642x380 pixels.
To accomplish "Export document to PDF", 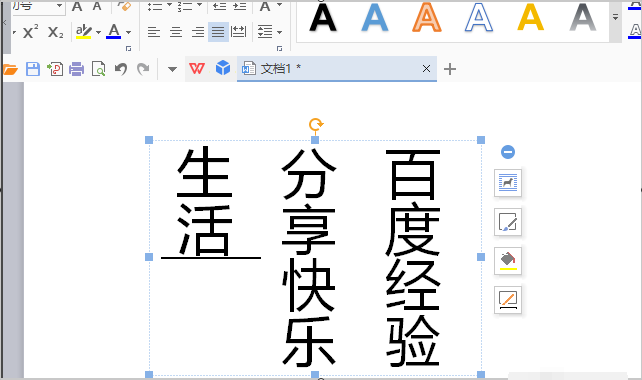I will [x=55, y=69].
